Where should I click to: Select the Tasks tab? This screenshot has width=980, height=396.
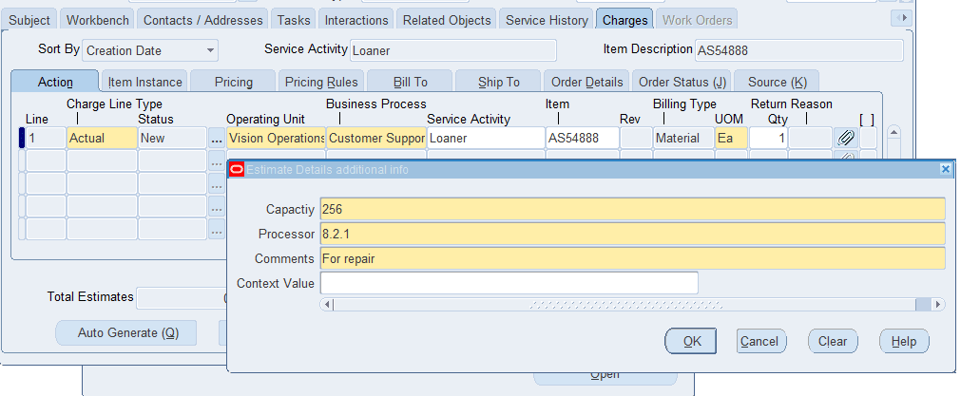tap(294, 20)
